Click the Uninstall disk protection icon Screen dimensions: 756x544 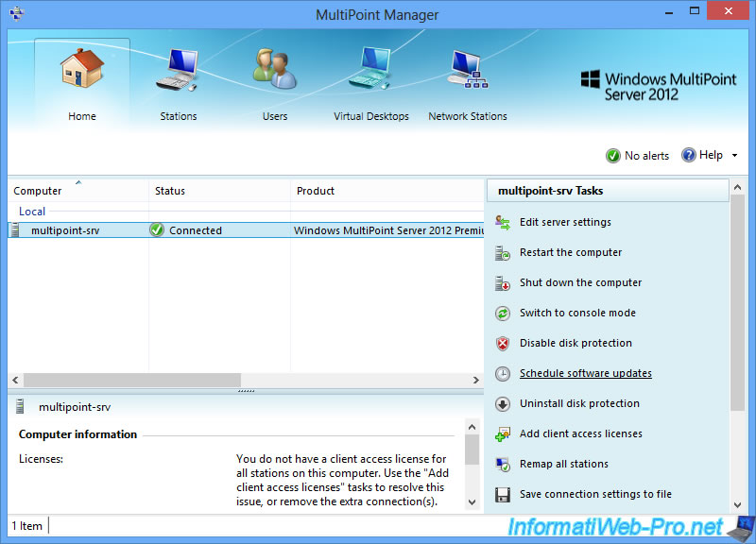[x=503, y=404]
